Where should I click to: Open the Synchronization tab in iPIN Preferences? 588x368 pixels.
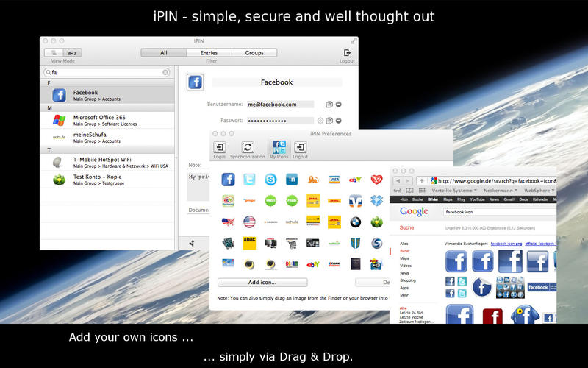click(x=248, y=150)
